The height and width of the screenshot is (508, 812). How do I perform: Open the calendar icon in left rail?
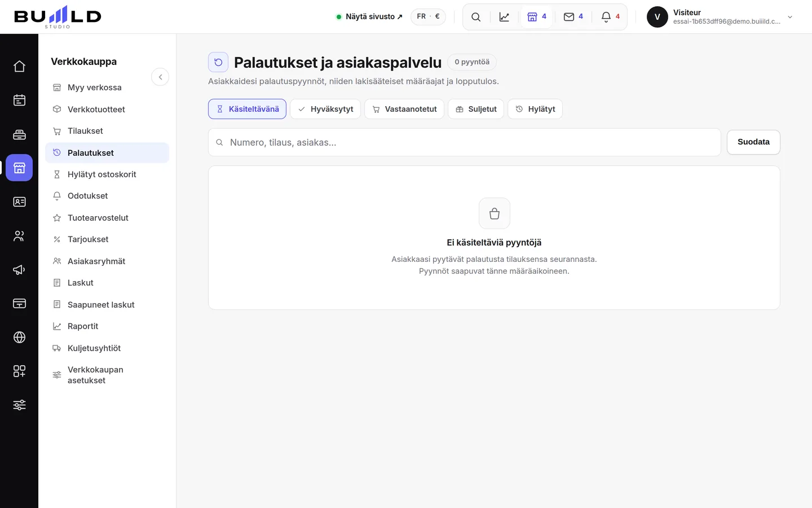click(19, 100)
